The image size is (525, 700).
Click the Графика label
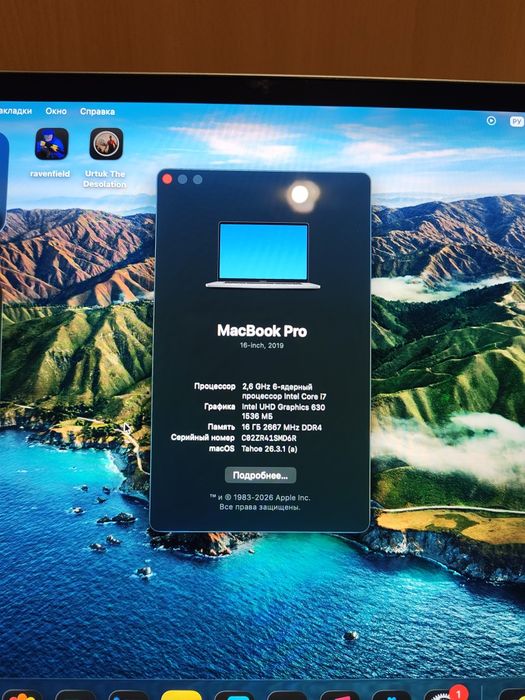coord(220,406)
